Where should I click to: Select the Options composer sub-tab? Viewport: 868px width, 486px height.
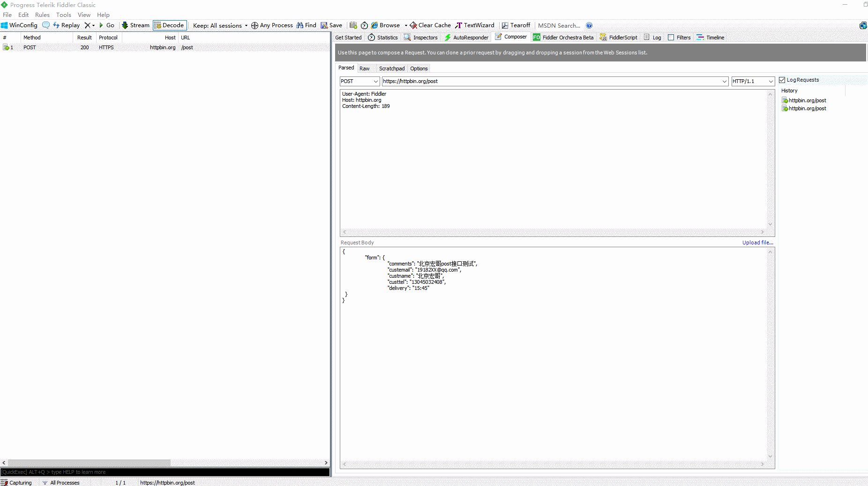(x=419, y=68)
